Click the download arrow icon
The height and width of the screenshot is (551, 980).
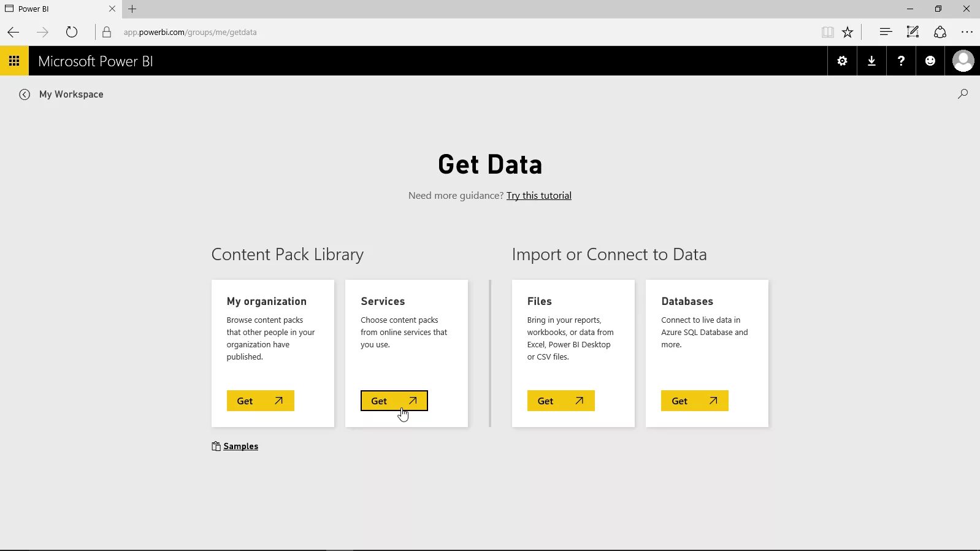[x=871, y=61]
